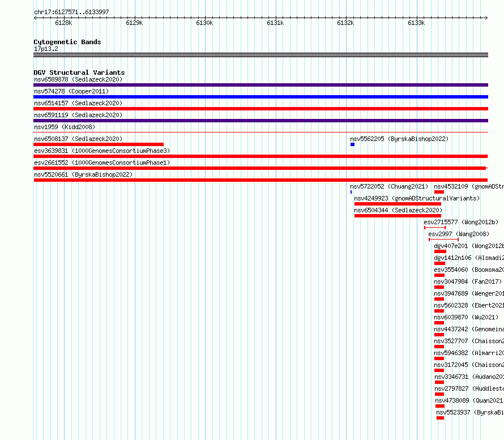The height and width of the screenshot is (440, 504).
Task: Click the red bar under dgv407e201
Action: pyautogui.click(x=441, y=251)
